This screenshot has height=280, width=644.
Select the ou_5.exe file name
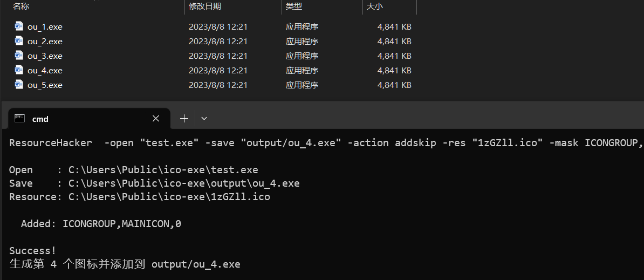pos(45,85)
